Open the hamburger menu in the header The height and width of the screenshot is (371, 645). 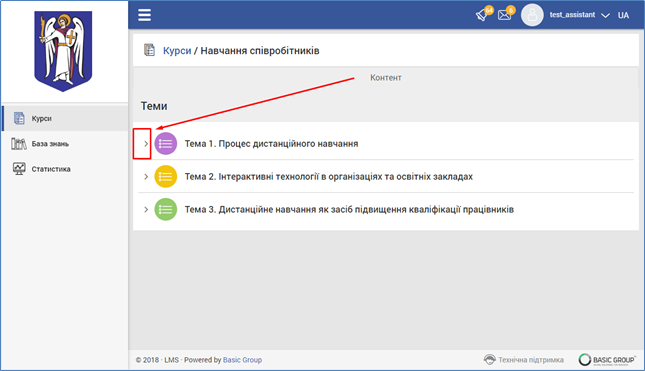[144, 15]
